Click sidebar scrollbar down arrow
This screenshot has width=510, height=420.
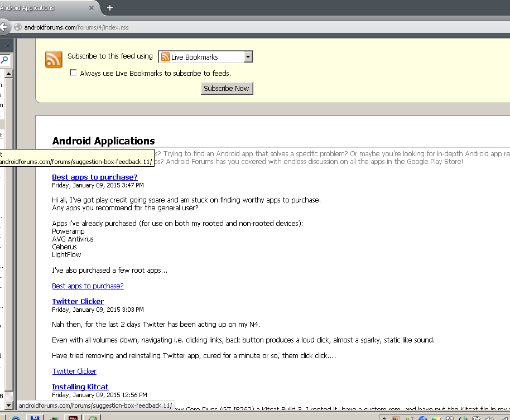8,404
